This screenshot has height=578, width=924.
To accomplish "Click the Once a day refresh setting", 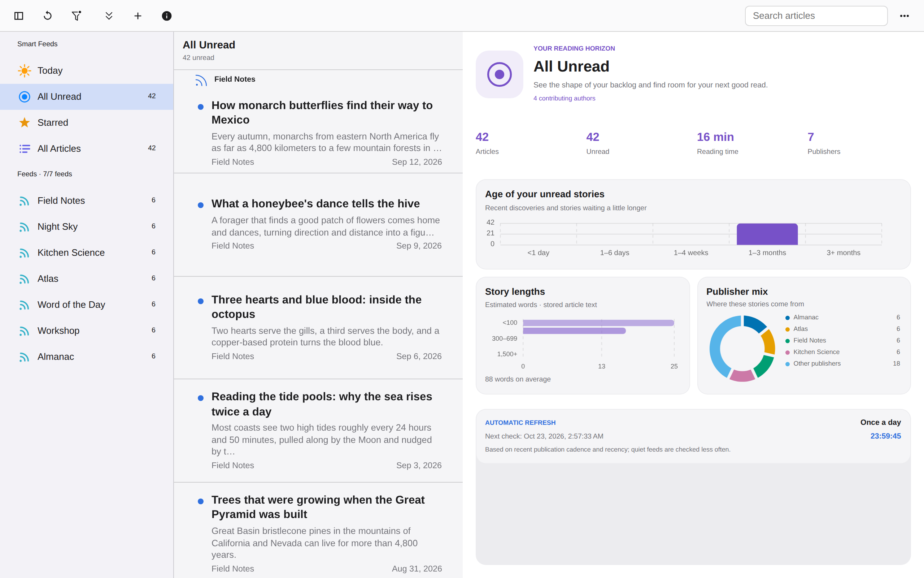I will (880, 422).
